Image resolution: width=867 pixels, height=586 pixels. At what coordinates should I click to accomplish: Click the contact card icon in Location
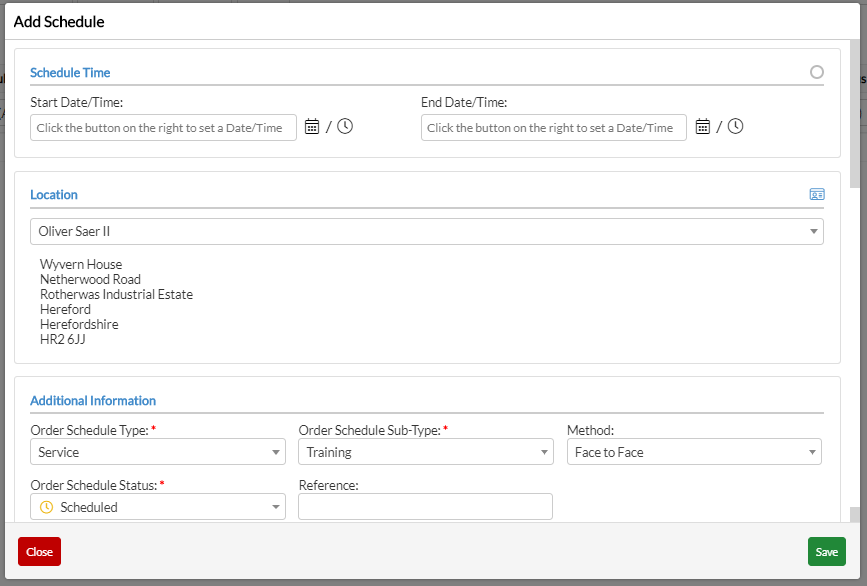817,195
